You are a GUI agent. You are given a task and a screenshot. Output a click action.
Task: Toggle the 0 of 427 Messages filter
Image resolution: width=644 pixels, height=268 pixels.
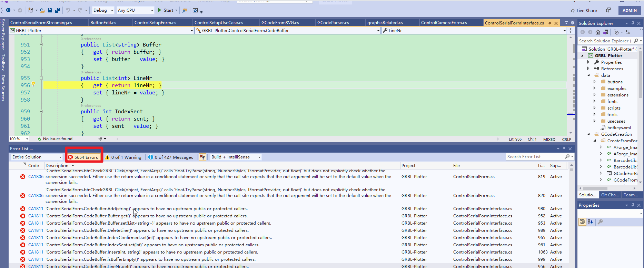point(170,157)
